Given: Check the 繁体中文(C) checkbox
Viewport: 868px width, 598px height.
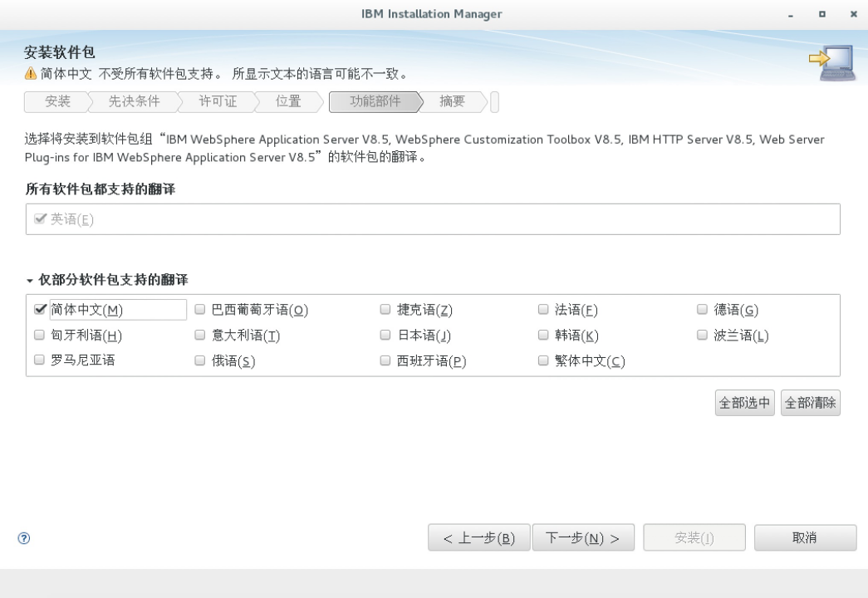Looking at the screenshot, I should pyautogui.click(x=543, y=360).
